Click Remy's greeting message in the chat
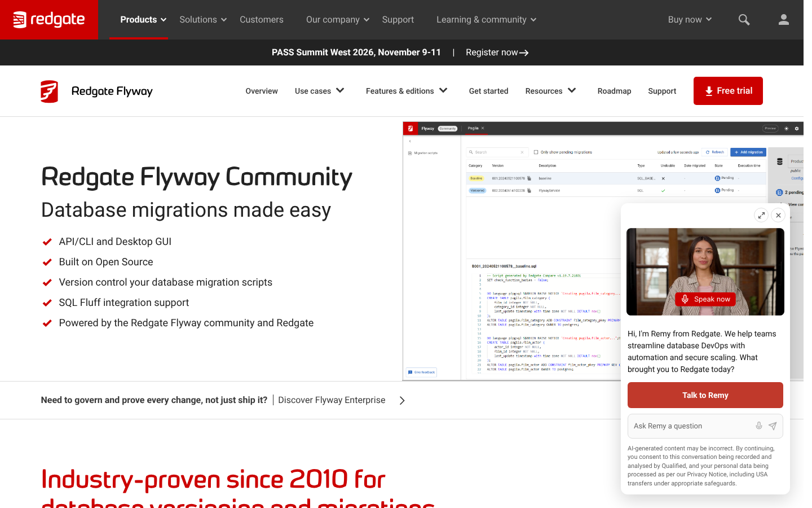The width and height of the screenshot is (812, 508). 703,352
